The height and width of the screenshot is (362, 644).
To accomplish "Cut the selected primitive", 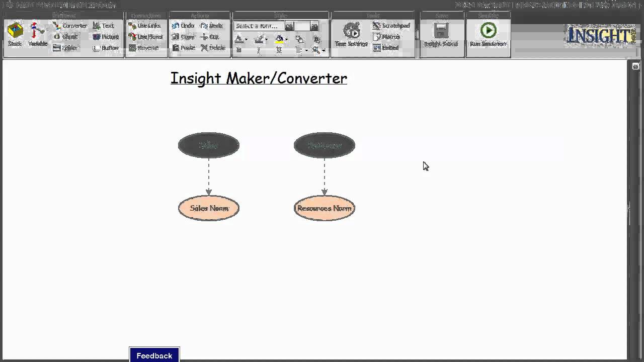I will [x=210, y=37].
